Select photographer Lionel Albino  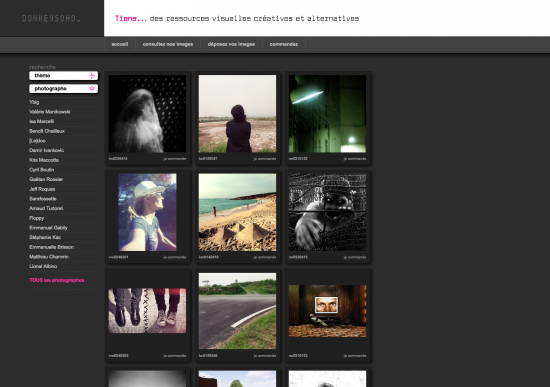tap(43, 266)
